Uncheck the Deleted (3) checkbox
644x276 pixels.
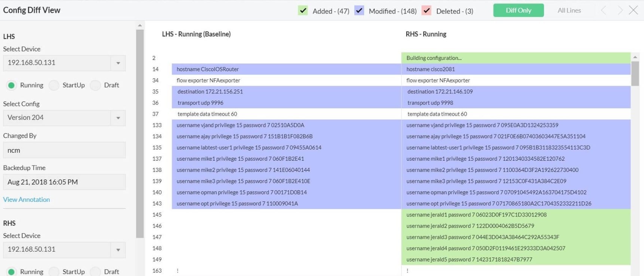click(x=427, y=10)
